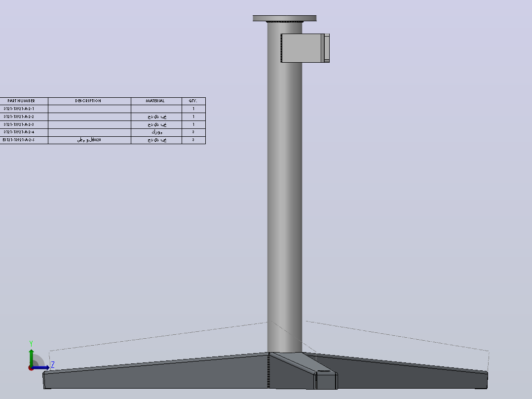Click the material cell in row A-2-4
Screen dimensions: 532x399
pyautogui.click(x=156, y=132)
